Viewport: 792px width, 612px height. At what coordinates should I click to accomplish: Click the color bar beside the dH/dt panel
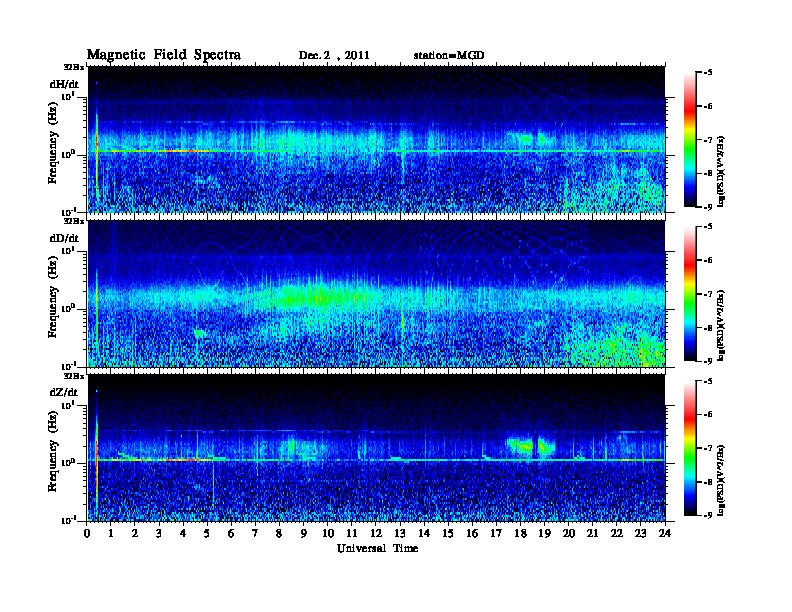pos(690,140)
